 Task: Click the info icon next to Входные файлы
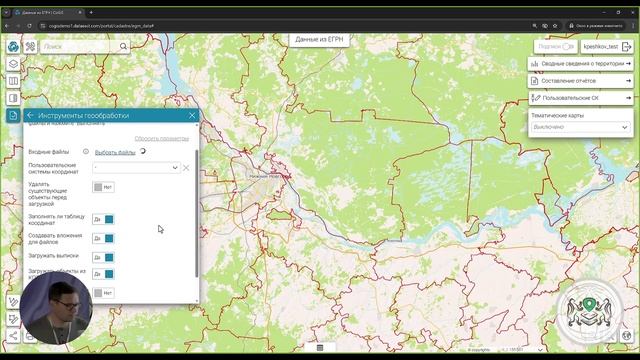[86, 151]
